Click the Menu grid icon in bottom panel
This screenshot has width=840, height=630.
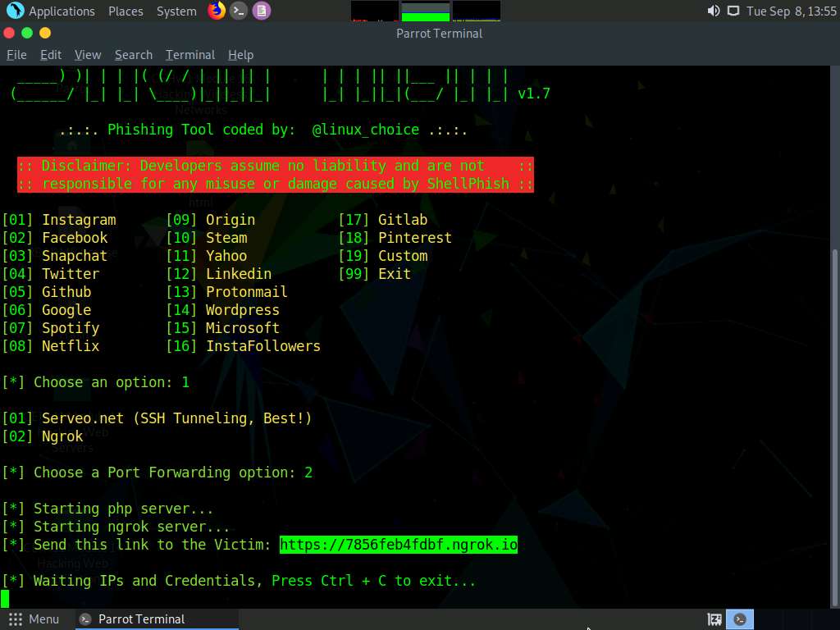coord(16,619)
